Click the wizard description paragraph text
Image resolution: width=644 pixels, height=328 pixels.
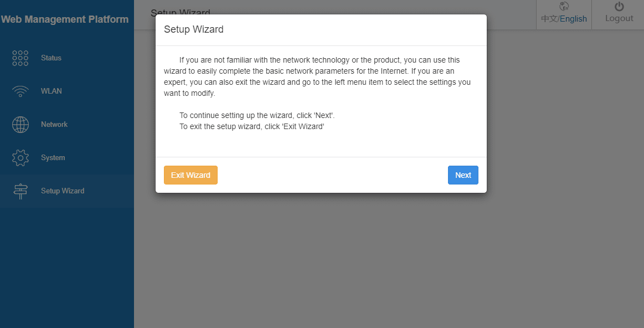[x=317, y=76]
